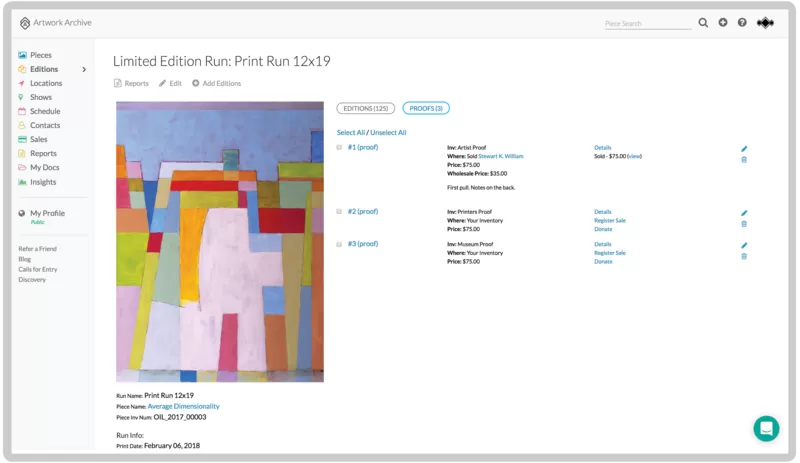
Task: Click the Schedule calendar icon
Action: coord(22,111)
